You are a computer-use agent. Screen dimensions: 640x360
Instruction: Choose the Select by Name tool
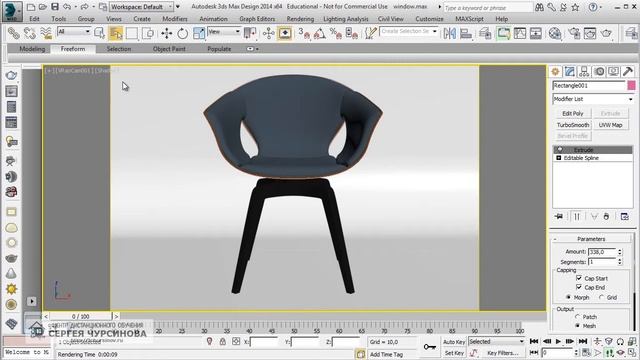[100, 33]
